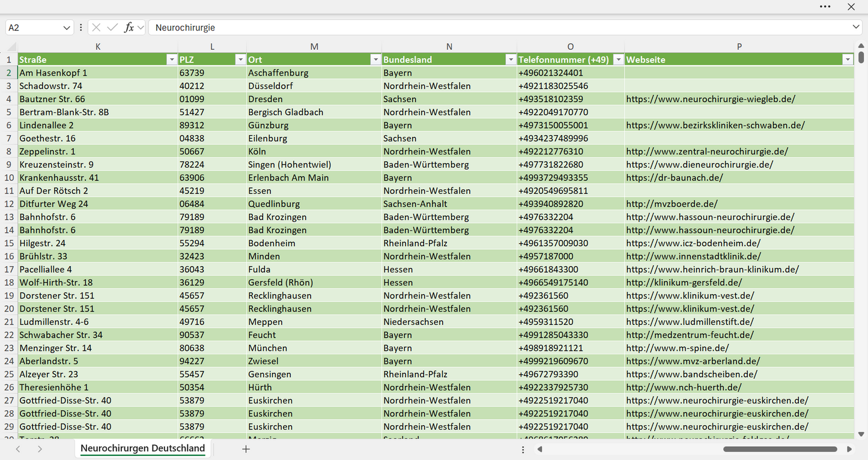Click the vertical scrollbar thumb
868x460 pixels.
[x=861, y=57]
